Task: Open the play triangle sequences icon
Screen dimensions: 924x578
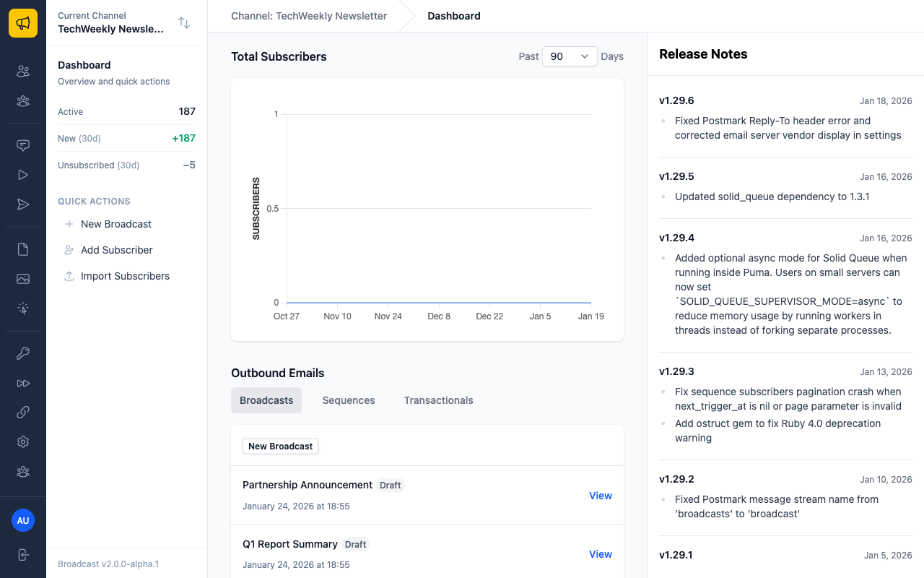Action: (x=23, y=175)
